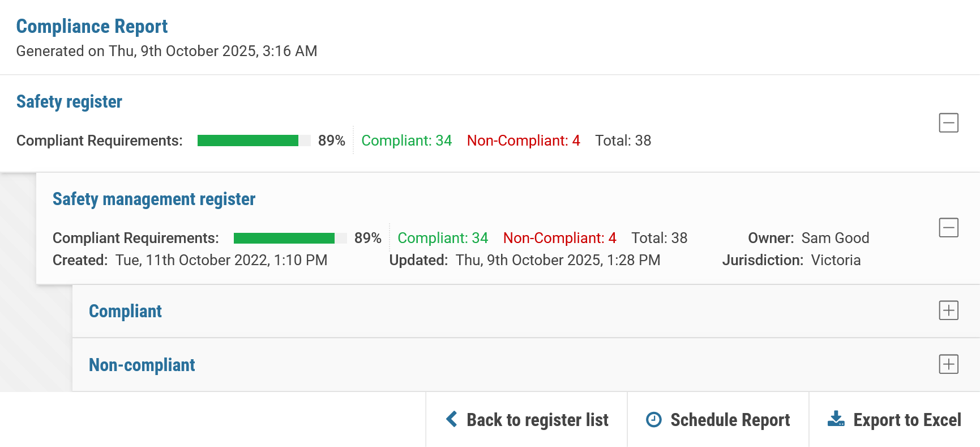Click Non-Compliant: 4 in Safety register
Image resolution: width=980 pixels, height=447 pixels.
[x=524, y=141]
